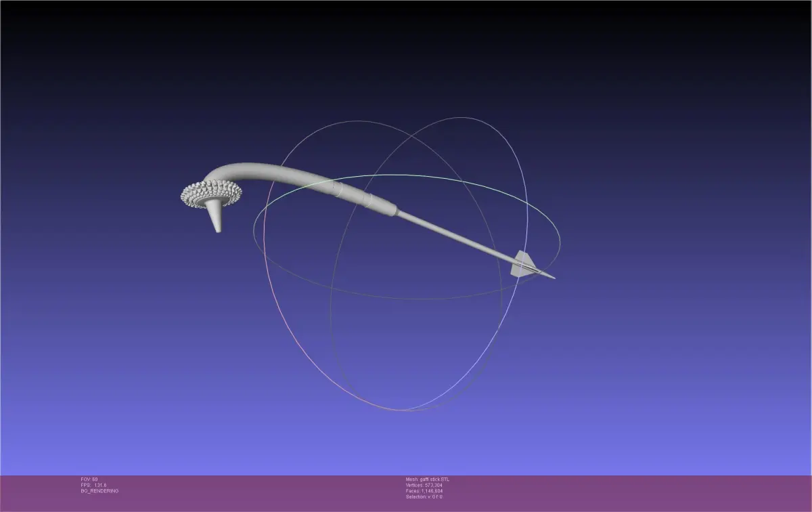Click the Vertices count text
Screen dimensions: 812x512
point(424,485)
